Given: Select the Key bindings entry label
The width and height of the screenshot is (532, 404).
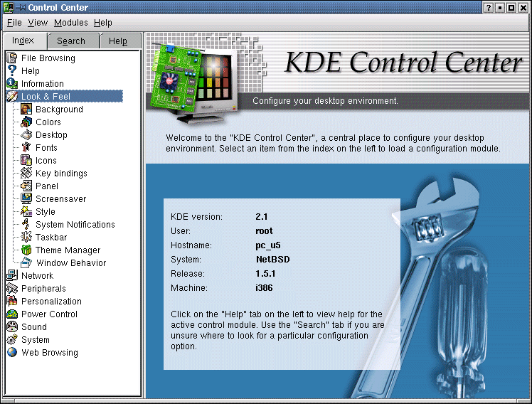Looking at the screenshot, I should click(x=61, y=173).
